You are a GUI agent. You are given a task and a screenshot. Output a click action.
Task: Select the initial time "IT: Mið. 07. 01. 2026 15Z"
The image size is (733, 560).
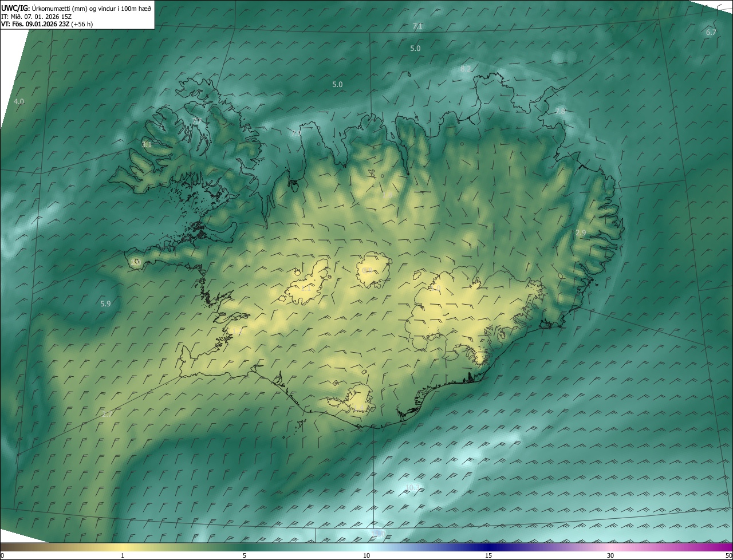[36, 16]
